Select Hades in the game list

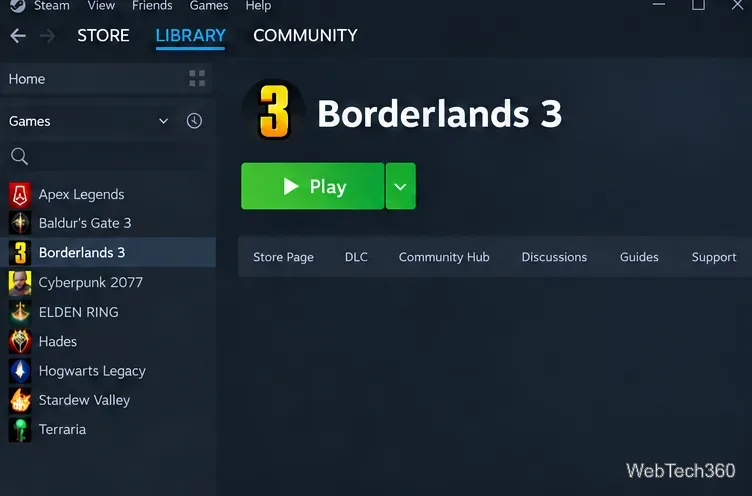108,342
